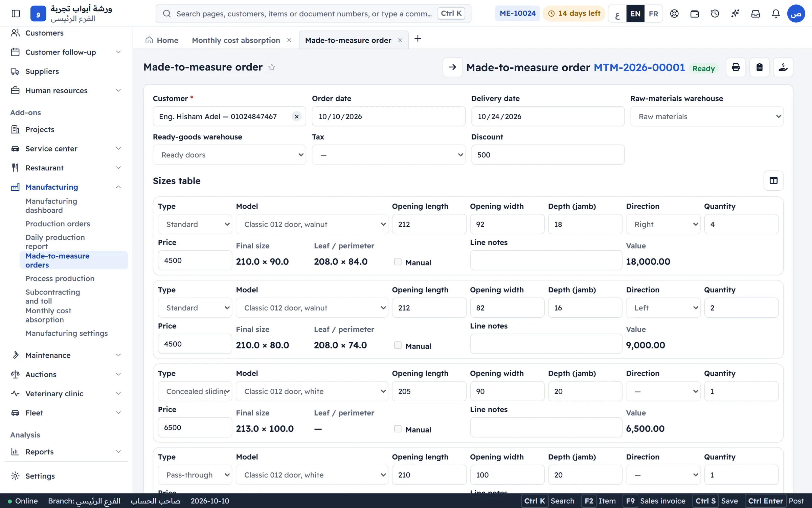812x508 pixels.
Task: Open the Tax dropdown
Action: (x=388, y=155)
